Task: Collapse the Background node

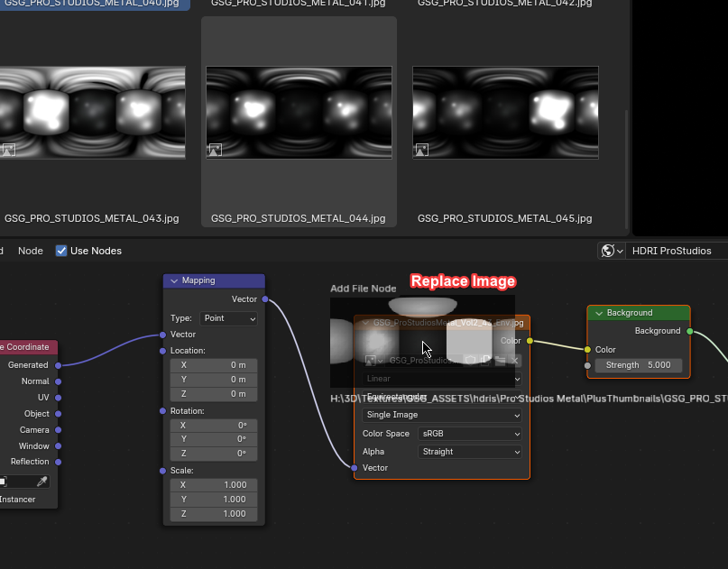Action: pos(599,313)
